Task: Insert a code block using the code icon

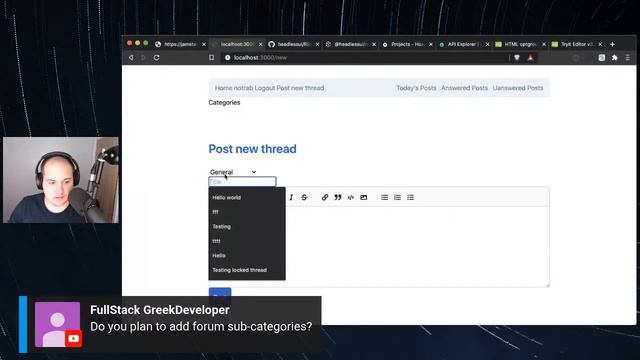Action: [x=351, y=198]
